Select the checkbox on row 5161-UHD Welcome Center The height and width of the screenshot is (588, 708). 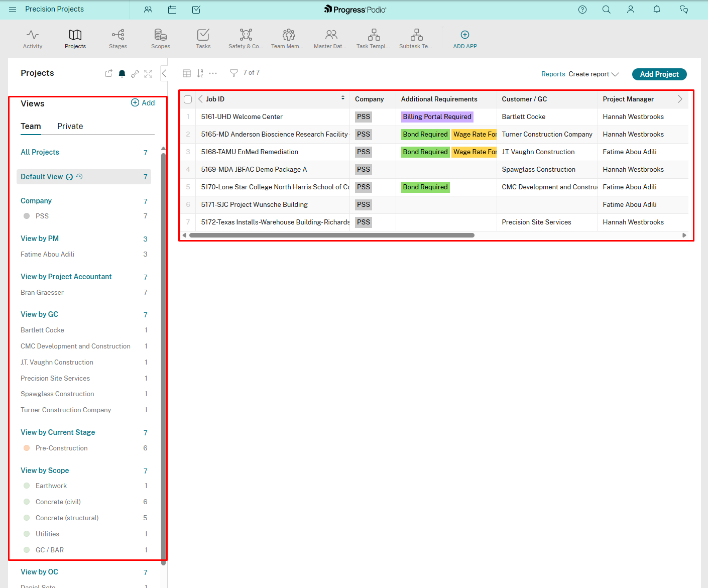tap(187, 116)
